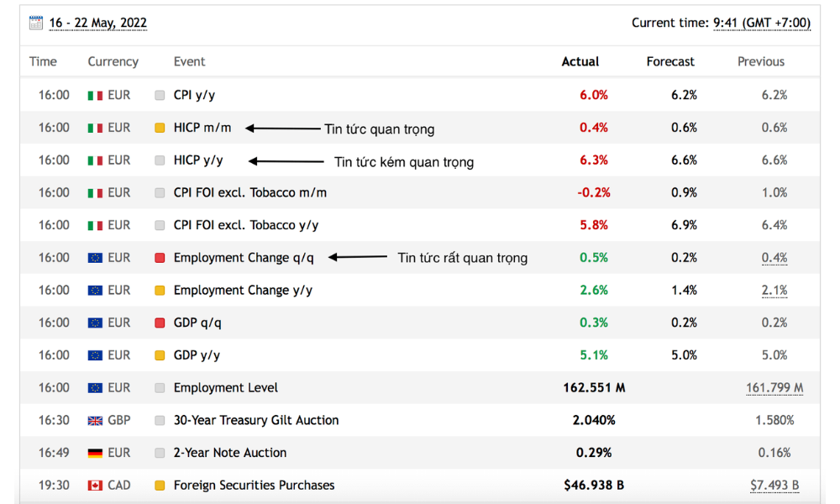Click the UK flag beside GBP
Image resolution: width=840 pixels, height=504 pixels.
pos(95,421)
